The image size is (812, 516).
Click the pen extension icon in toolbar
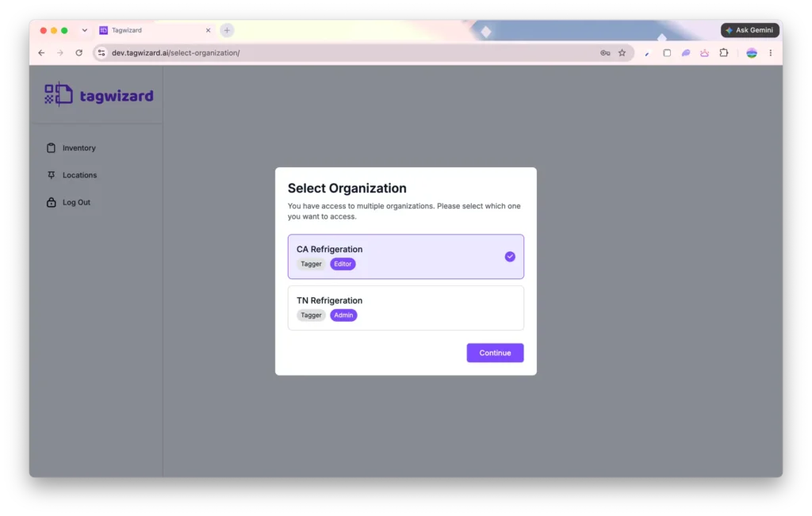(647, 53)
